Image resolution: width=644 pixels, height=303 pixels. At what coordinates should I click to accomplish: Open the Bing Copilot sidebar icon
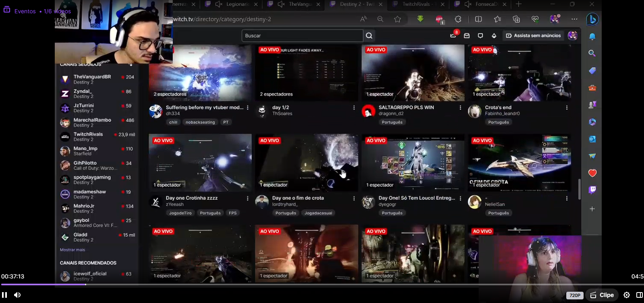592,19
